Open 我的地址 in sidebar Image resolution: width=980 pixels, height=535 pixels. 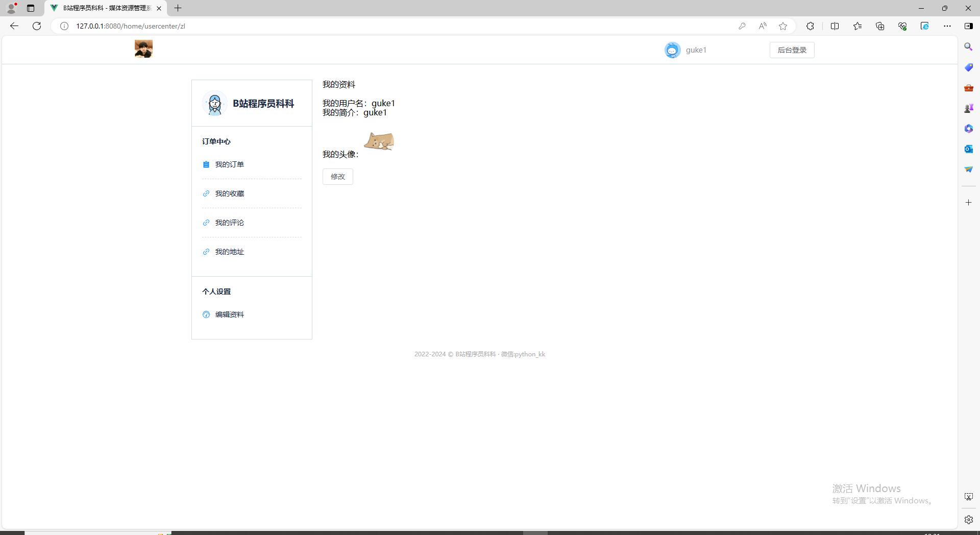229,252
